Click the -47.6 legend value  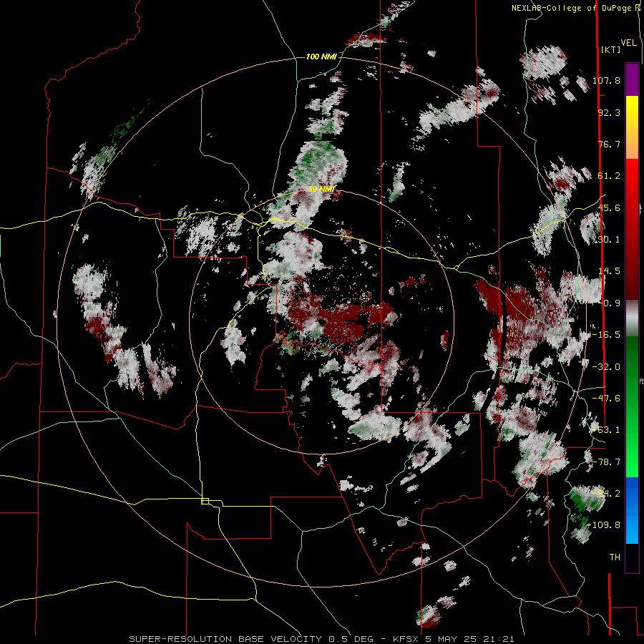pyautogui.click(x=606, y=399)
